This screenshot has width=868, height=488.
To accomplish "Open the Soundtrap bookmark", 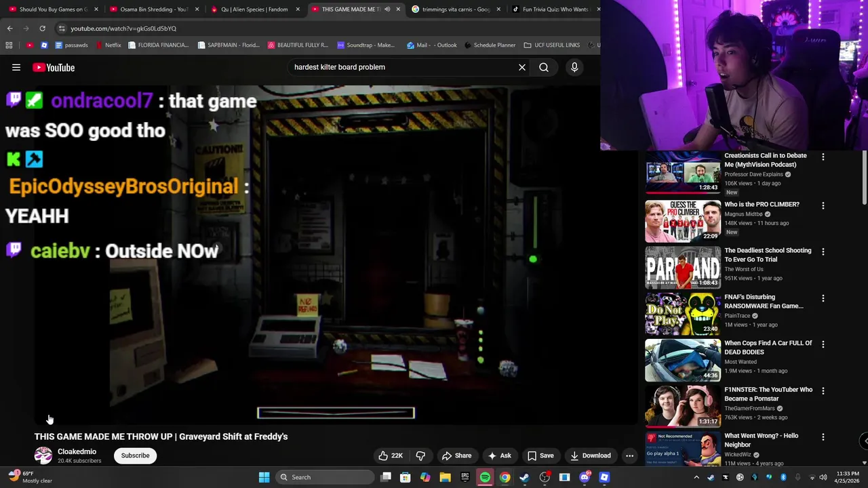I will point(366,45).
